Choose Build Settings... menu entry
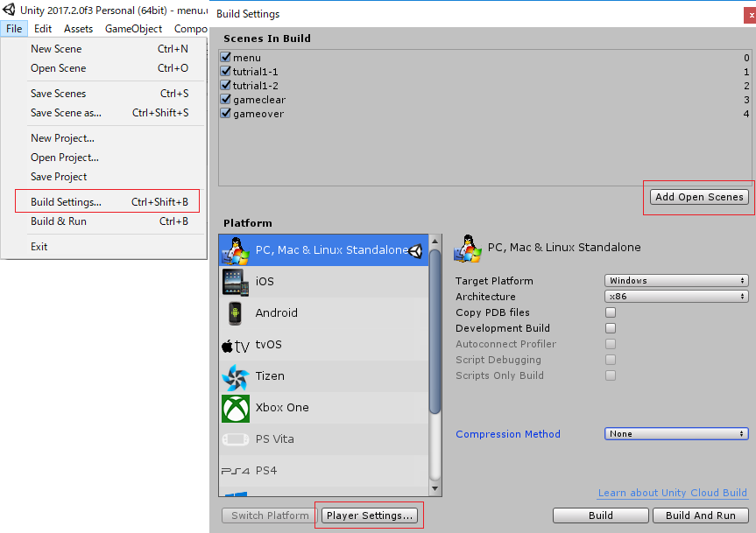Screen dimensions: 756x533 pyautogui.click(x=110, y=202)
